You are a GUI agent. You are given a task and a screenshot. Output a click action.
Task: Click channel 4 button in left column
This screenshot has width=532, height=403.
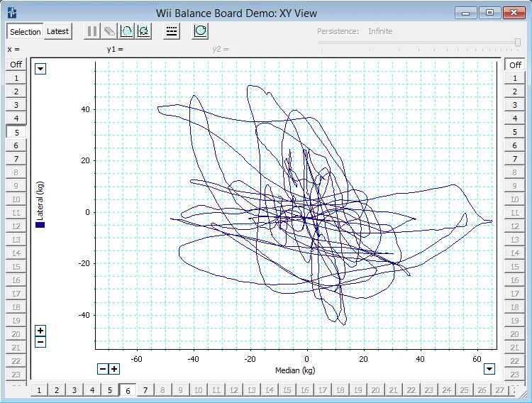click(x=16, y=118)
